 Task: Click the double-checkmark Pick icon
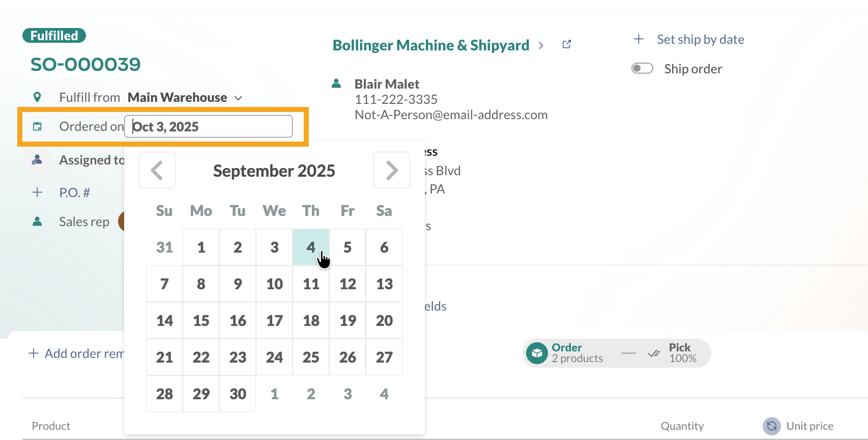click(x=654, y=353)
